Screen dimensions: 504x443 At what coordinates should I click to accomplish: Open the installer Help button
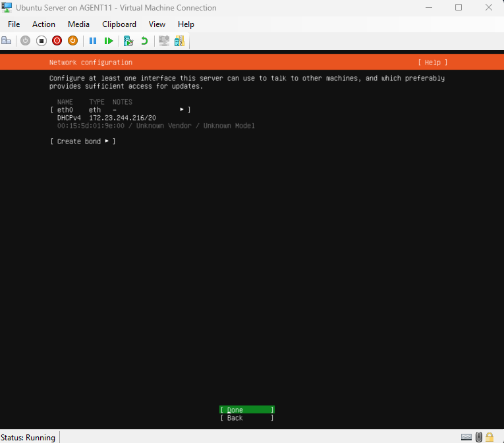[x=432, y=63]
